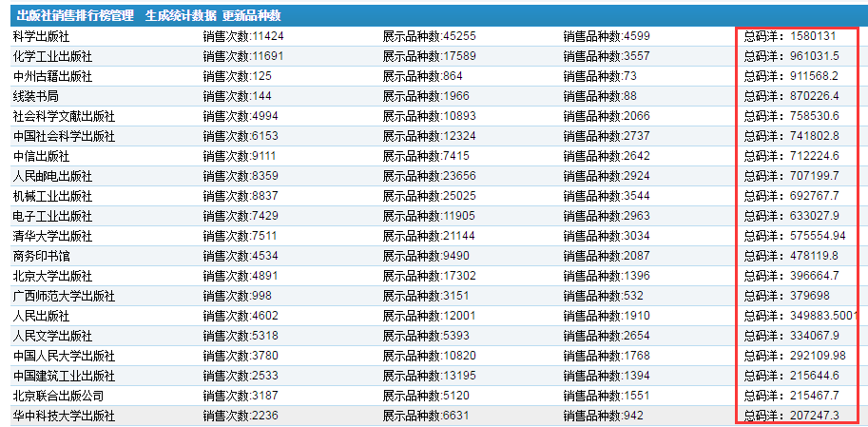This screenshot has height=427, width=868.
Task: Click 销售次数:8359 for 人民邮电出版社
Action: pos(241,176)
